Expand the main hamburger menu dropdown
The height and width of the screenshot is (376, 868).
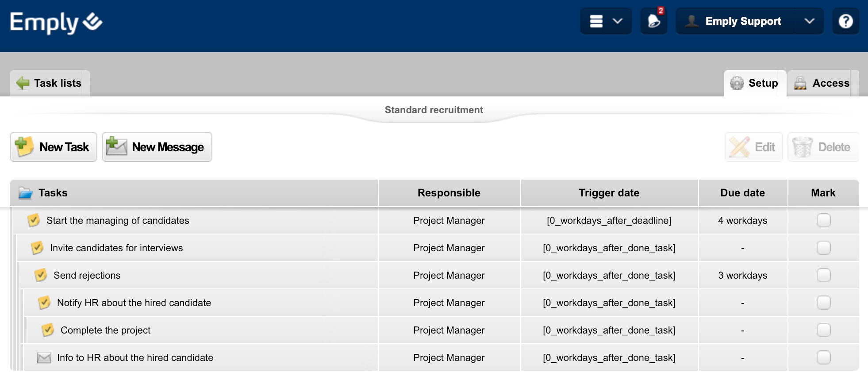pyautogui.click(x=606, y=21)
